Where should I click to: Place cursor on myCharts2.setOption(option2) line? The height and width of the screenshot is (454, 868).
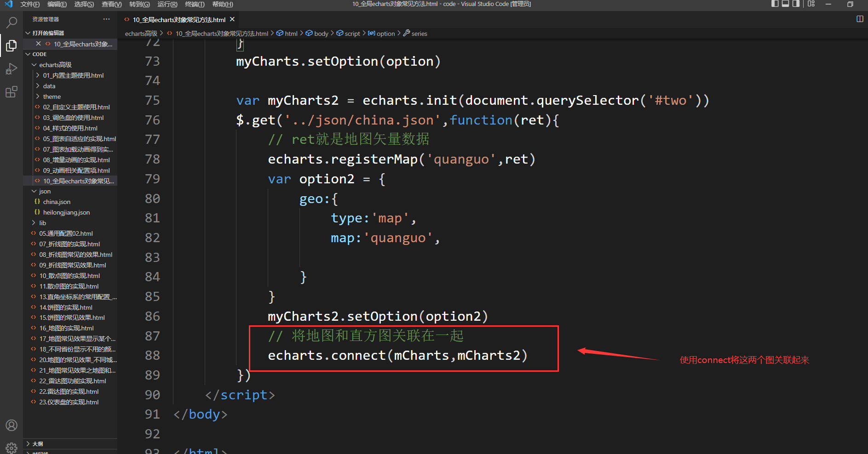378,316
